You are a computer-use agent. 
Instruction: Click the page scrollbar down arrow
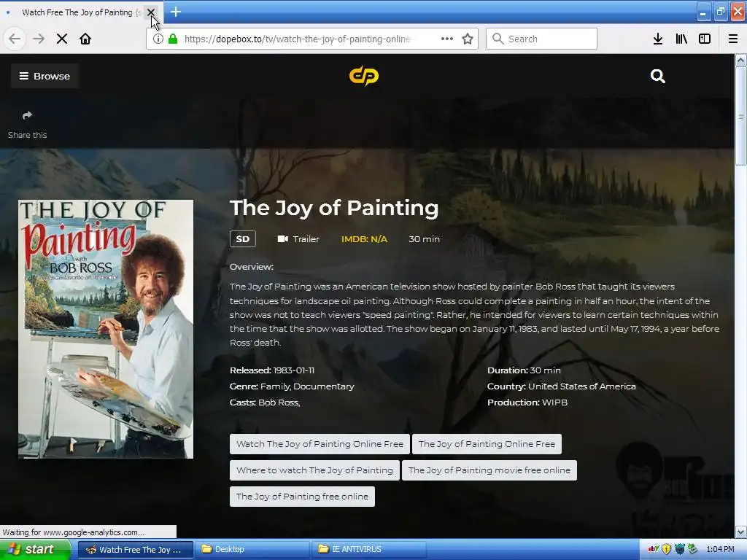[741, 532]
